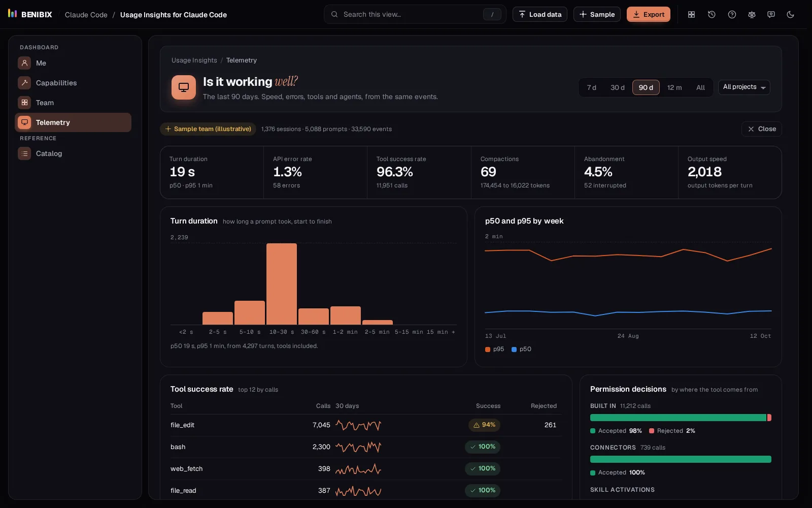Viewport: 812px width, 508px height.
Task: Click the Sample team (illustrative) badge
Action: (208, 129)
